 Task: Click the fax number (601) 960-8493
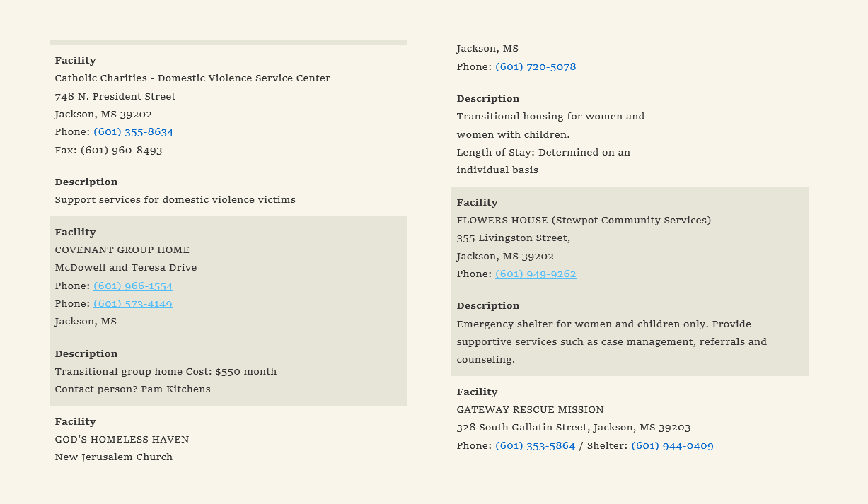tap(121, 151)
